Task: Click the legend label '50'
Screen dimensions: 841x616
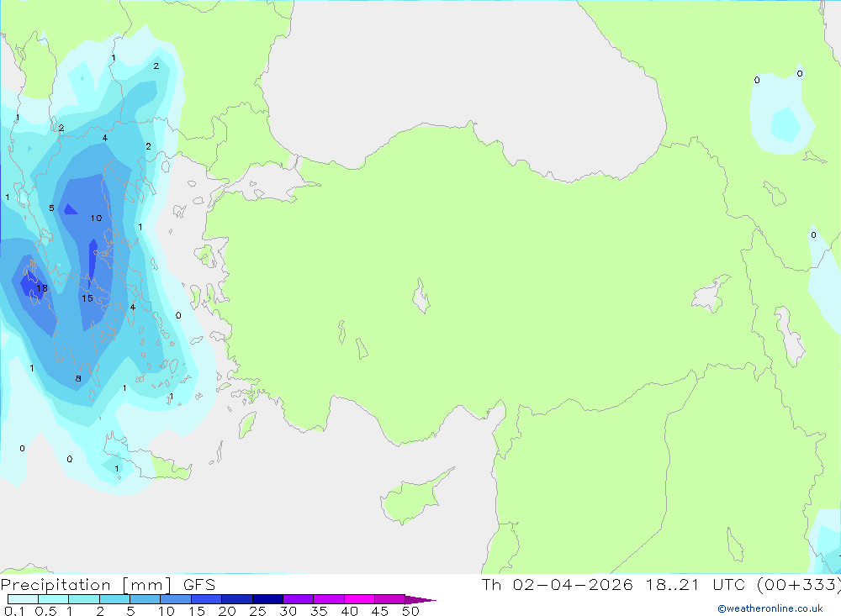Action: point(411,611)
